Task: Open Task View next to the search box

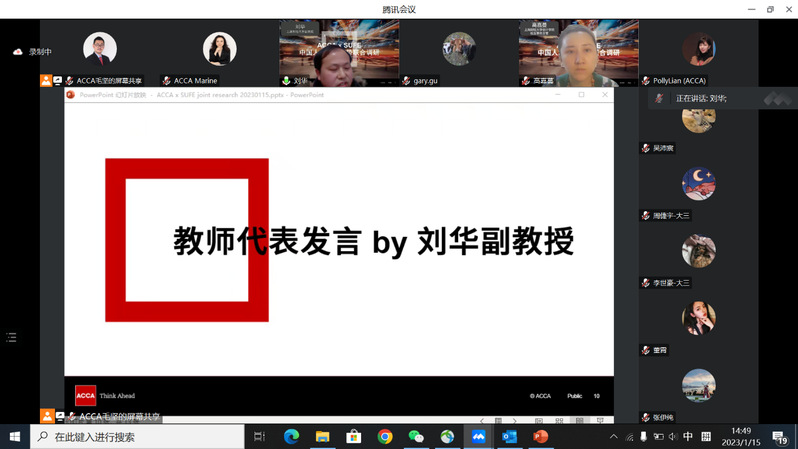Action: point(259,437)
